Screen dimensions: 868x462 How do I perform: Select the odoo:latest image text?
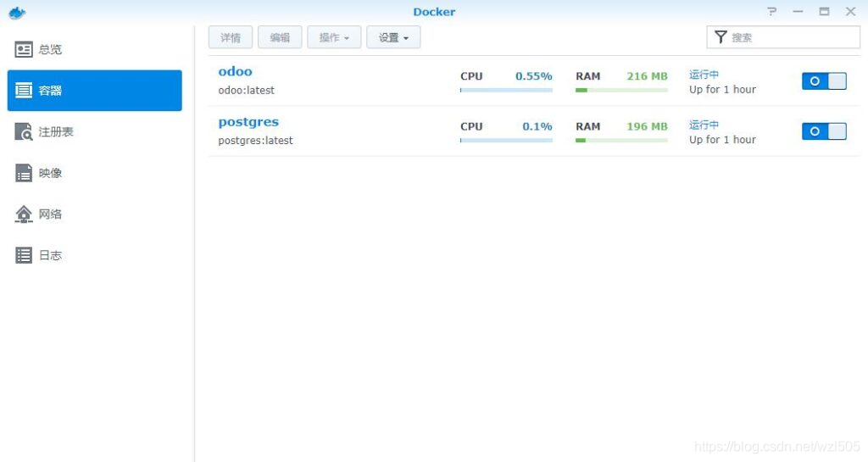coord(247,90)
